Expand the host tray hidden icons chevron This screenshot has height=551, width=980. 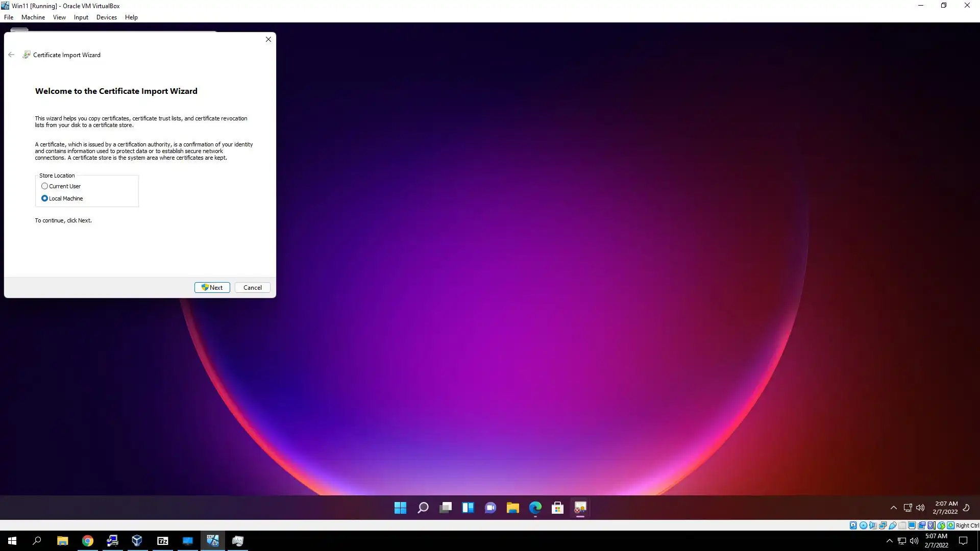coord(889,541)
